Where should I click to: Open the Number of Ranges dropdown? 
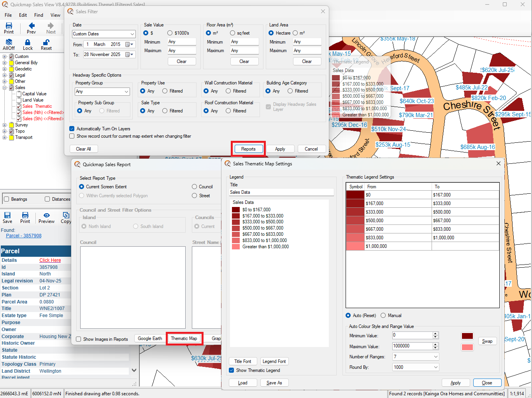435,357
